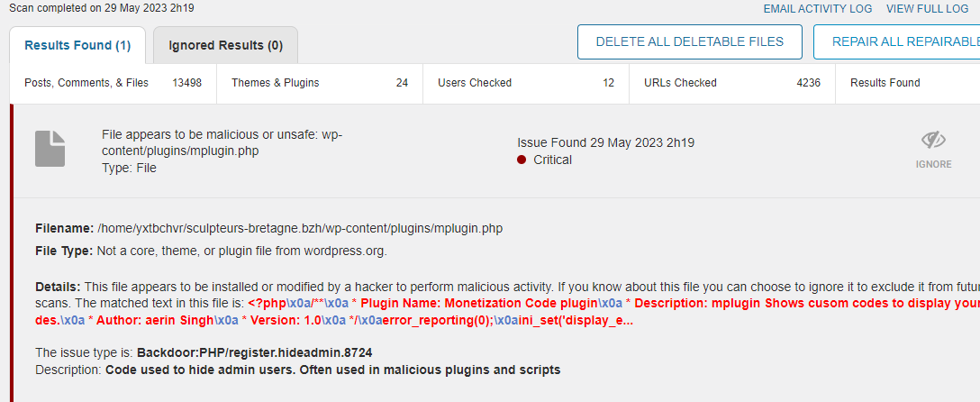Click the Scan completed timestamp text
The image size is (980, 402).
click(101, 8)
